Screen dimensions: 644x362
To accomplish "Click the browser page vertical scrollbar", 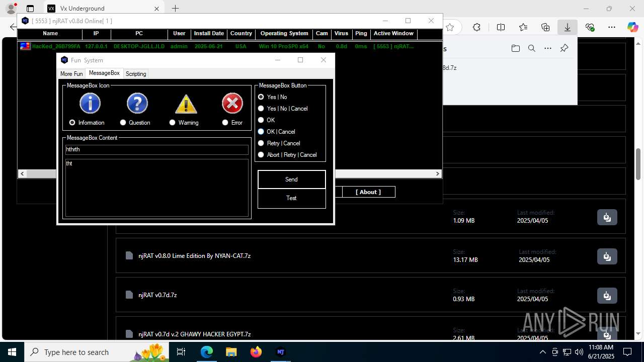I will (x=638, y=164).
